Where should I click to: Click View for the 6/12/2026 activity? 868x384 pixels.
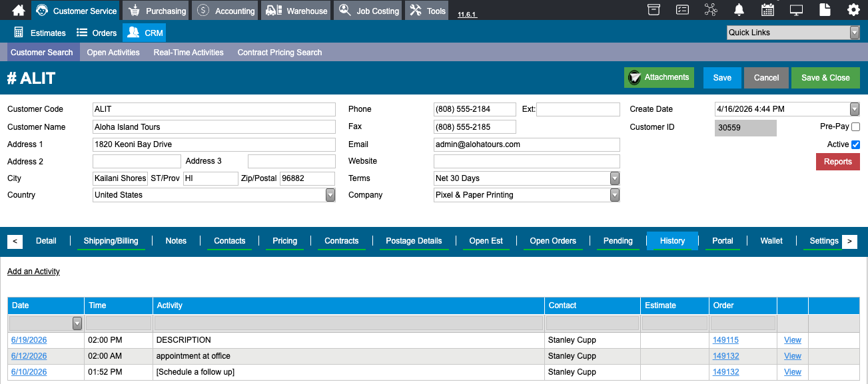[793, 356]
